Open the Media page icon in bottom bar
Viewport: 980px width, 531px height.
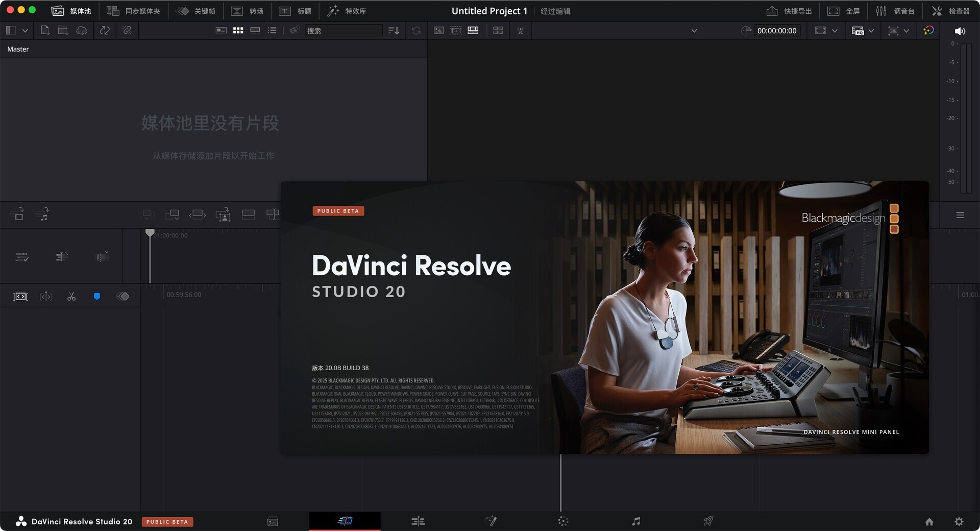point(273,521)
